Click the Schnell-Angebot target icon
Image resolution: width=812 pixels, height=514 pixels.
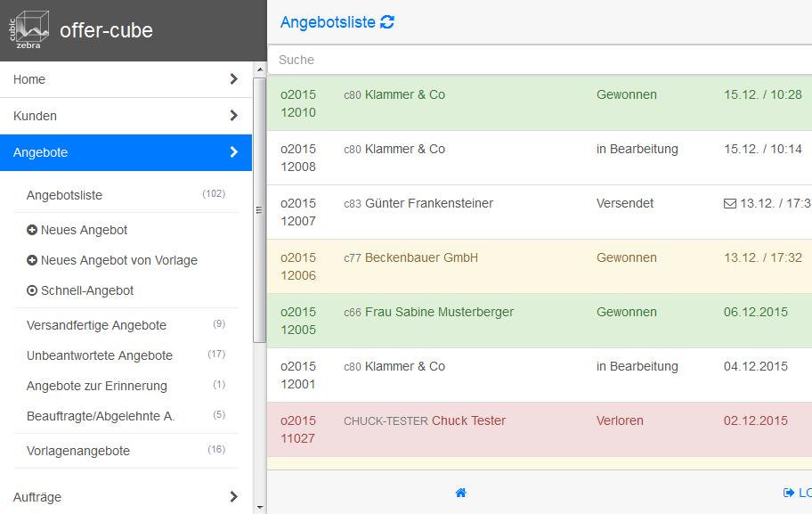[32, 290]
